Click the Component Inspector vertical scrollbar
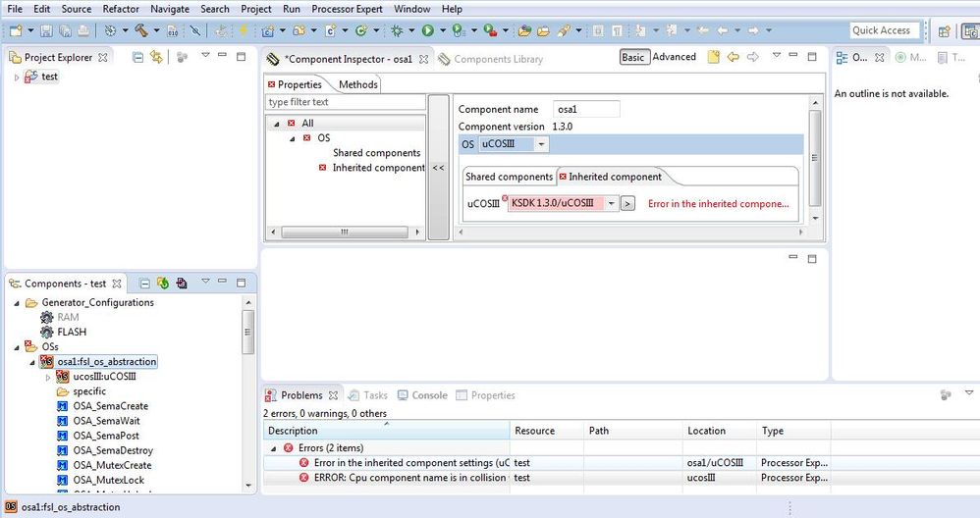This screenshot has height=518, width=980. point(814,159)
